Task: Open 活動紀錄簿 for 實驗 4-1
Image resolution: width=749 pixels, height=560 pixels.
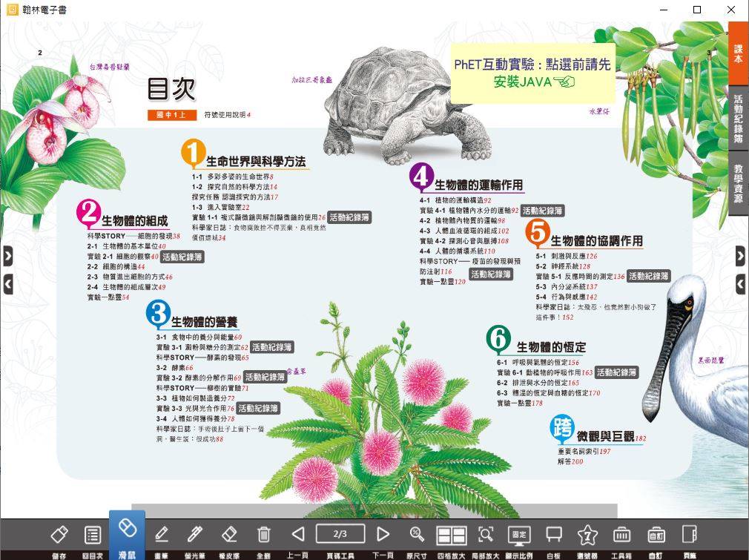Action: point(542,211)
